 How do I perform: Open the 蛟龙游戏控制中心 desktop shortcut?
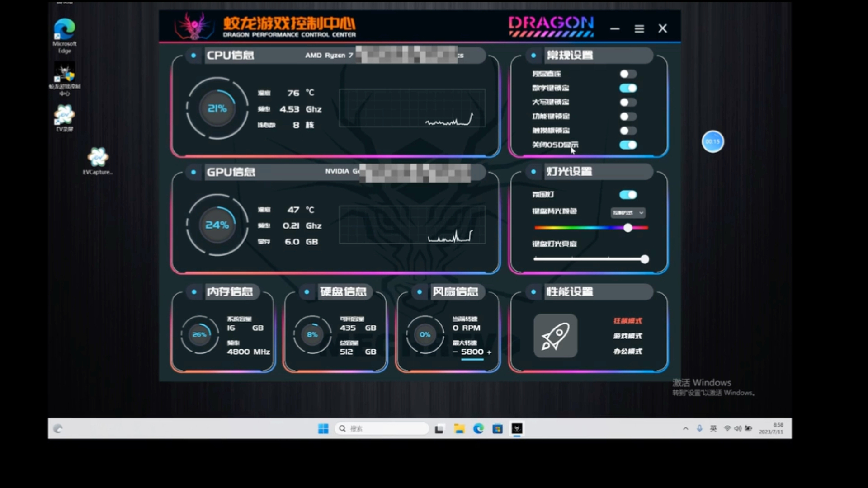point(65,79)
